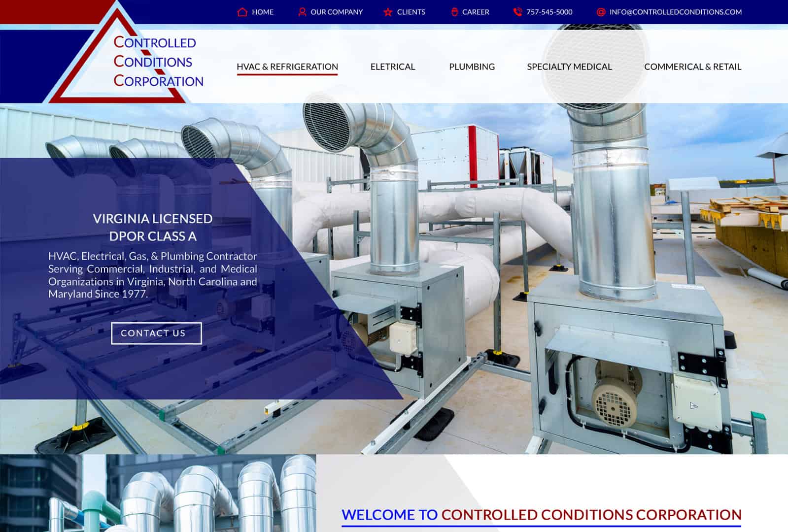Viewport: 788px width, 532px height.
Task: Click the house icon in the top bar
Action: point(242,12)
